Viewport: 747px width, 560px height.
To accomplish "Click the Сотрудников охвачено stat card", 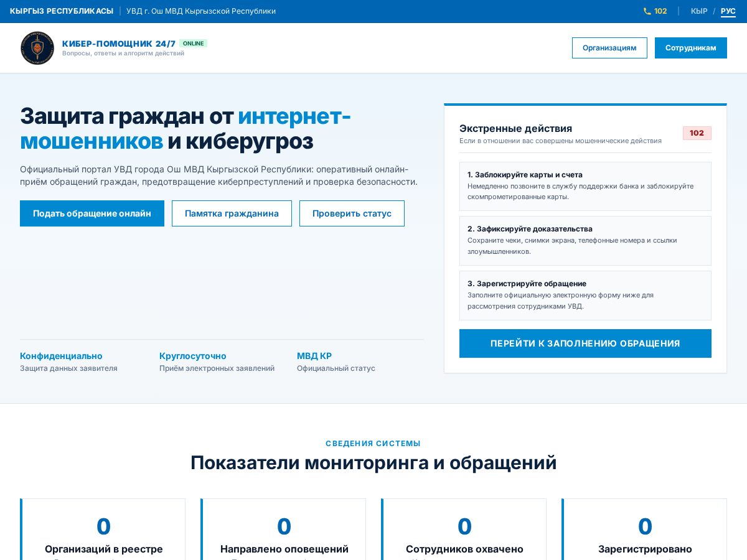I will [x=464, y=529].
